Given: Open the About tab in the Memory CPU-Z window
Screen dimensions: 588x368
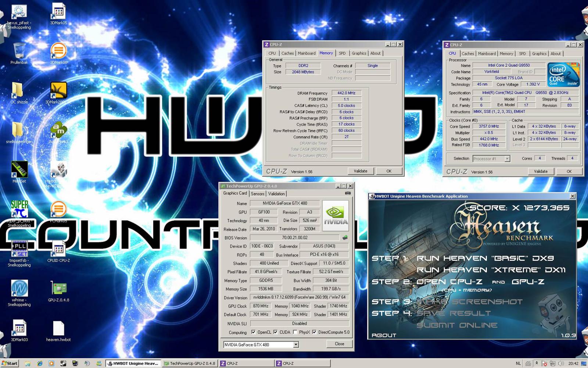Looking at the screenshot, I should 376,53.
